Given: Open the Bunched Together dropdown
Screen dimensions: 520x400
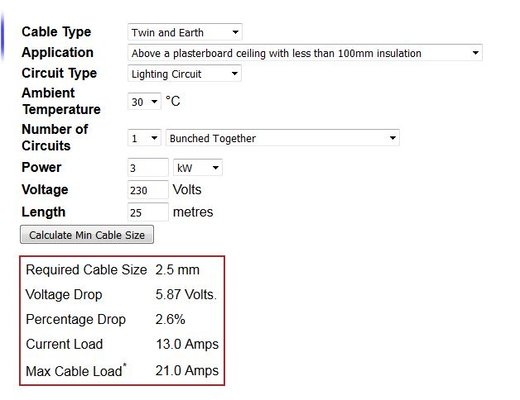Looking at the screenshot, I should pos(283,138).
